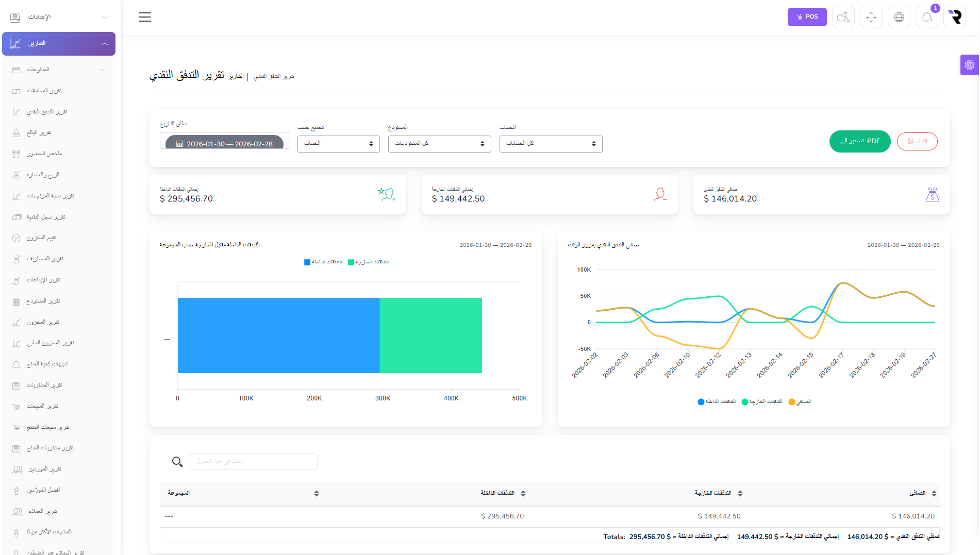This screenshot has height=555, width=980.
Task: Click the profile logo icon at top right
Action: [x=955, y=17]
